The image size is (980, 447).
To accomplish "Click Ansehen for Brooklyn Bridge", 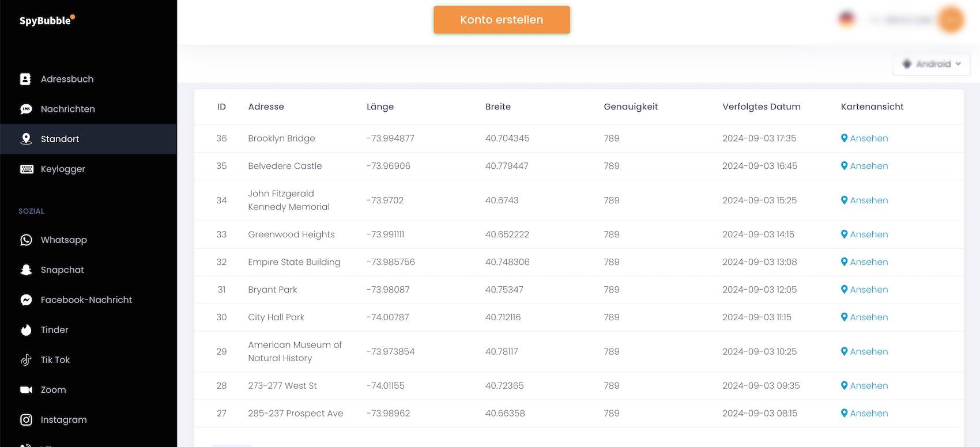I will [x=864, y=138].
